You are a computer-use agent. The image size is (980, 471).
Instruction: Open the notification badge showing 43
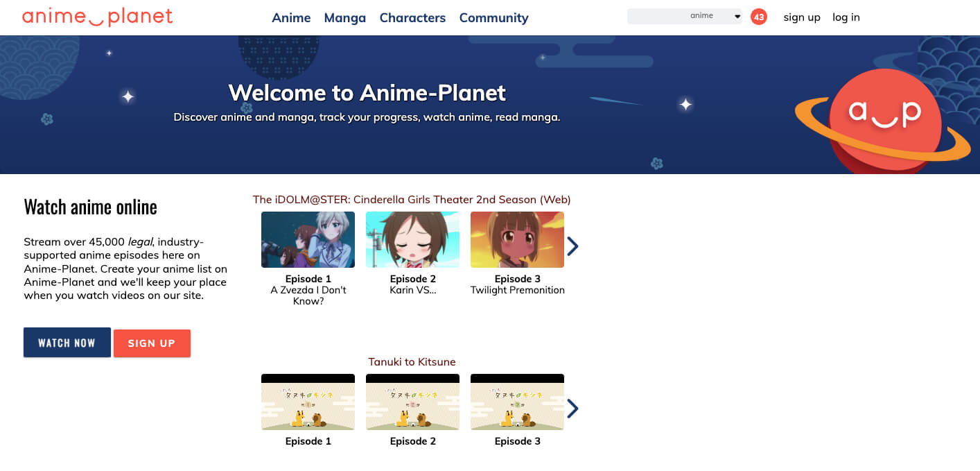pos(758,17)
